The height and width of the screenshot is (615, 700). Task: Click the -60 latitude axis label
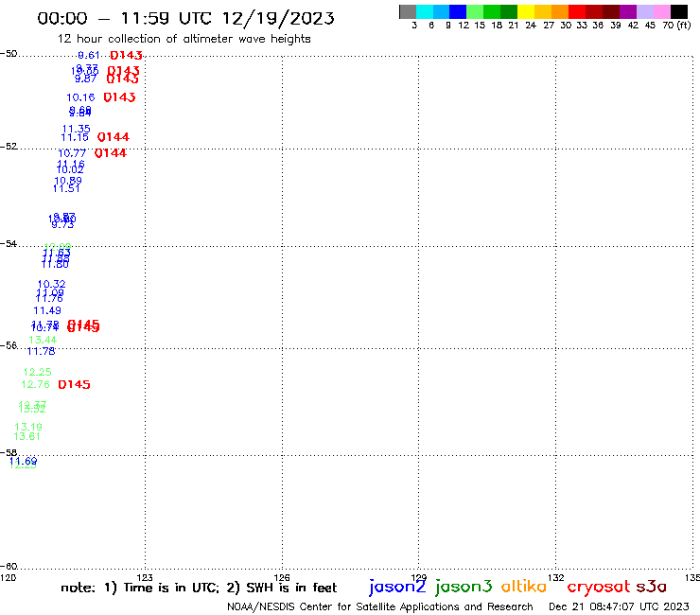pyautogui.click(x=9, y=567)
